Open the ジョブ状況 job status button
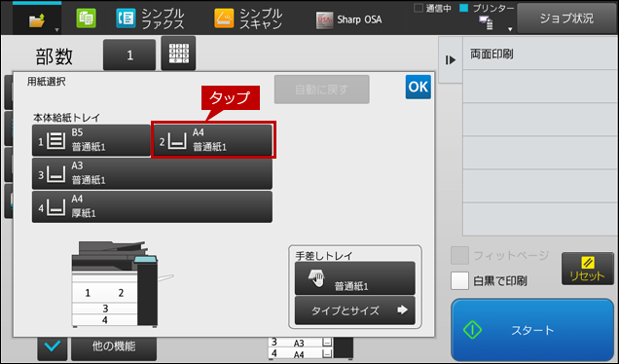 point(566,18)
